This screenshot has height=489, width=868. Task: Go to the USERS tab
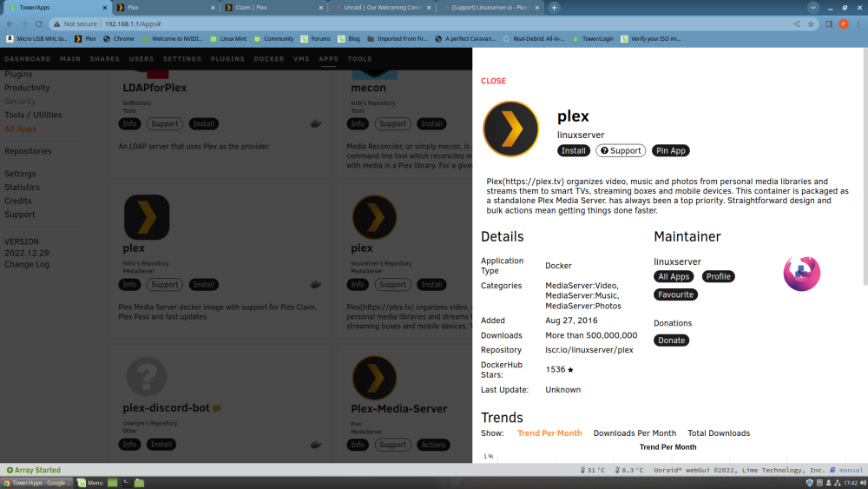[141, 59]
